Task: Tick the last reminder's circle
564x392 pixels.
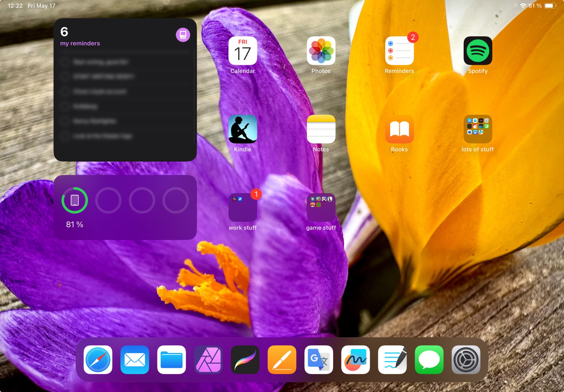Action: [64, 136]
